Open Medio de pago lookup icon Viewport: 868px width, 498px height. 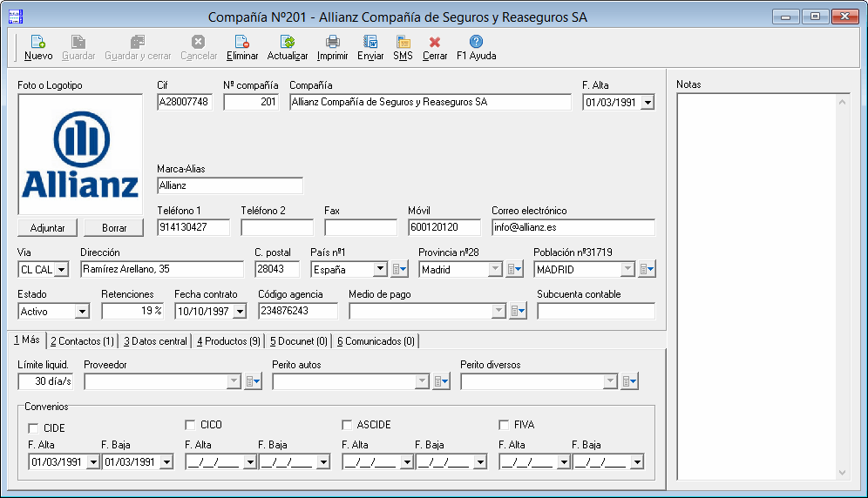pos(518,312)
